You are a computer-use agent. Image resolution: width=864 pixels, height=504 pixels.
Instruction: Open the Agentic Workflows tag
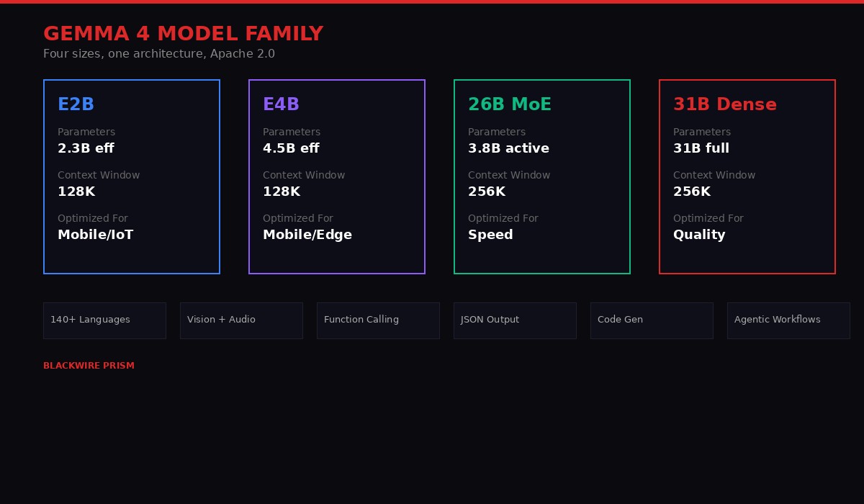pyautogui.click(x=788, y=320)
